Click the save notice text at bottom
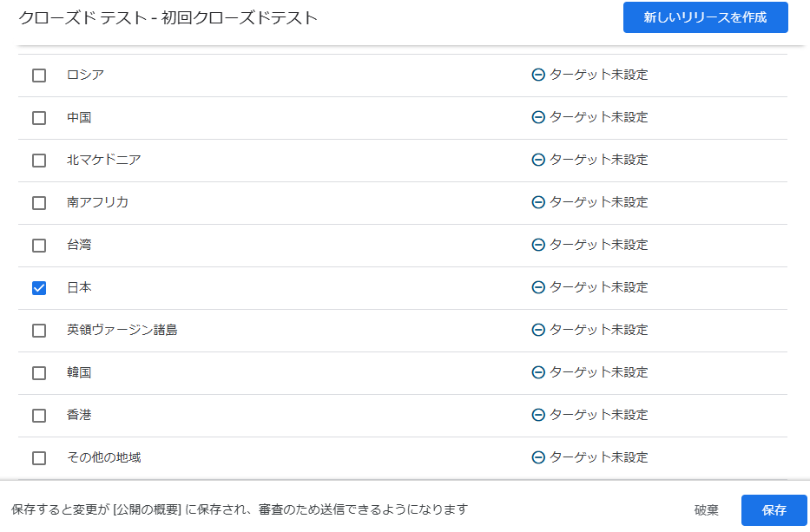Screen dimensions: 810x532 pyautogui.click(x=239, y=509)
